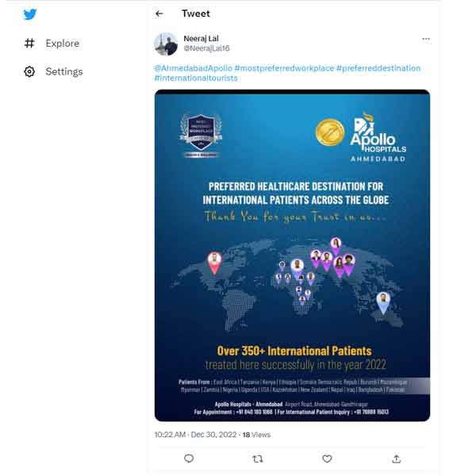Open the three-dot more options menu
The height and width of the screenshot is (476, 476).
coord(426,39)
